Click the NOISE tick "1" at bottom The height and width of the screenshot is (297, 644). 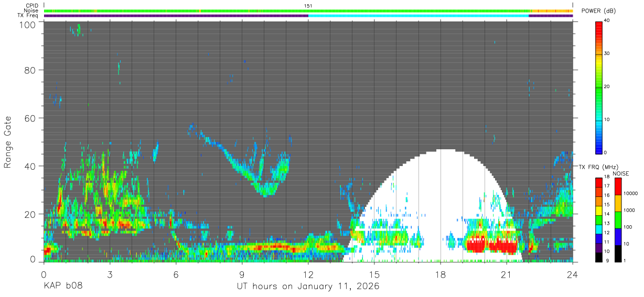pos(626,260)
